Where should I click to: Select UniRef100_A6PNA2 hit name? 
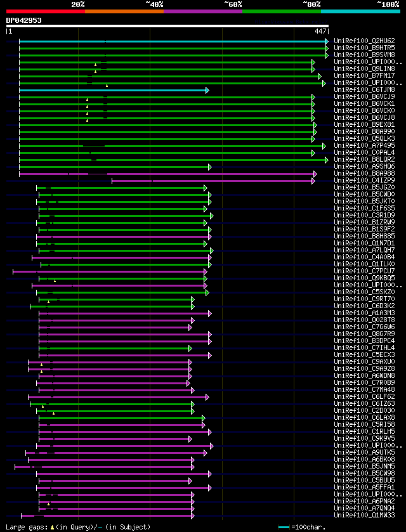coord(364,502)
